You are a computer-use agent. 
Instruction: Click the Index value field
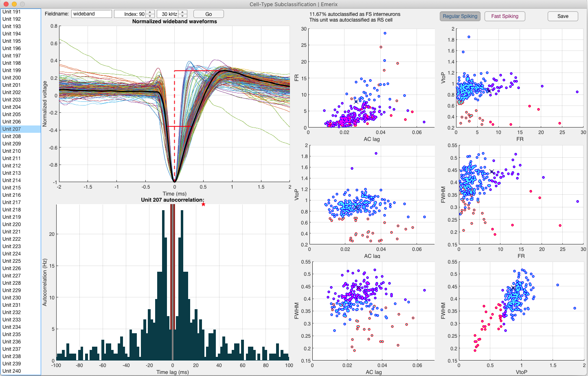point(129,14)
